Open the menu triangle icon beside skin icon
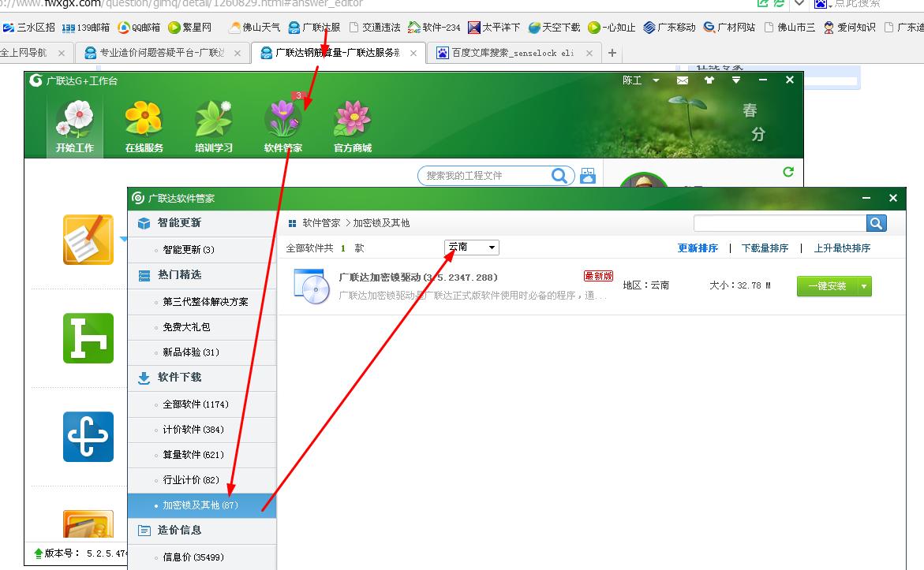The width and height of the screenshot is (924, 570). click(x=736, y=80)
